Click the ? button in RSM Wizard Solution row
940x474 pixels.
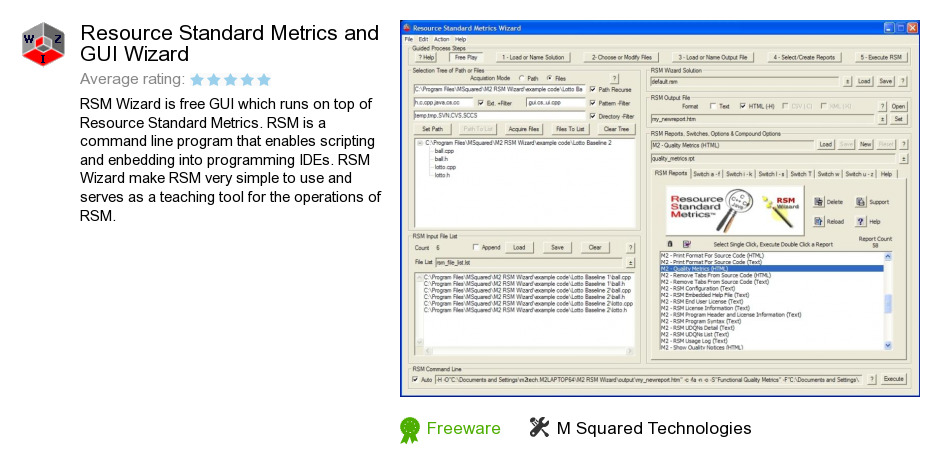(903, 81)
